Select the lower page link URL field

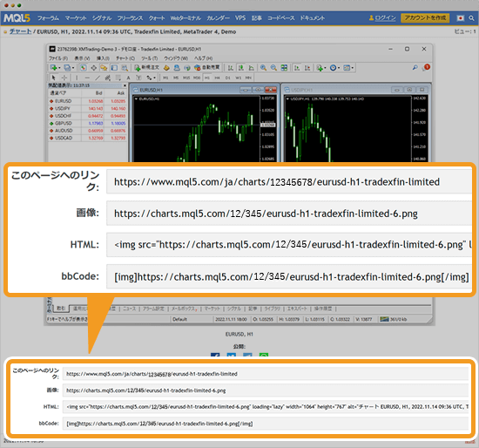click(x=266, y=374)
